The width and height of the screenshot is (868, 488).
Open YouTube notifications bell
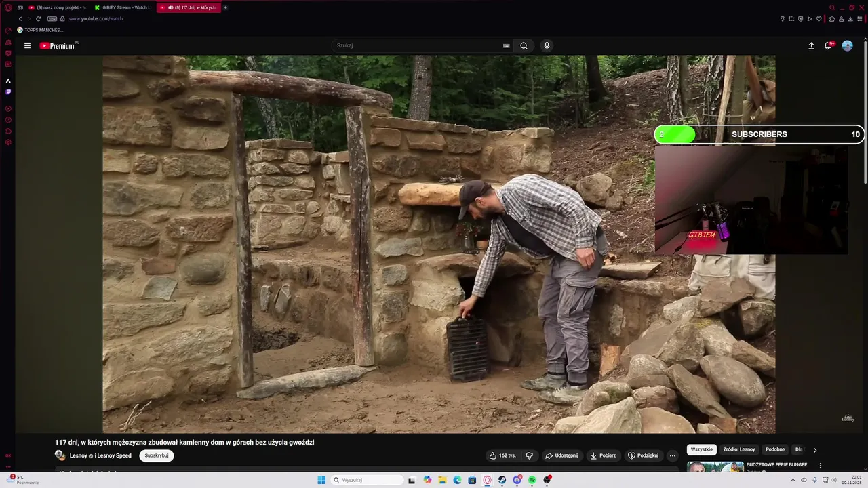(828, 46)
